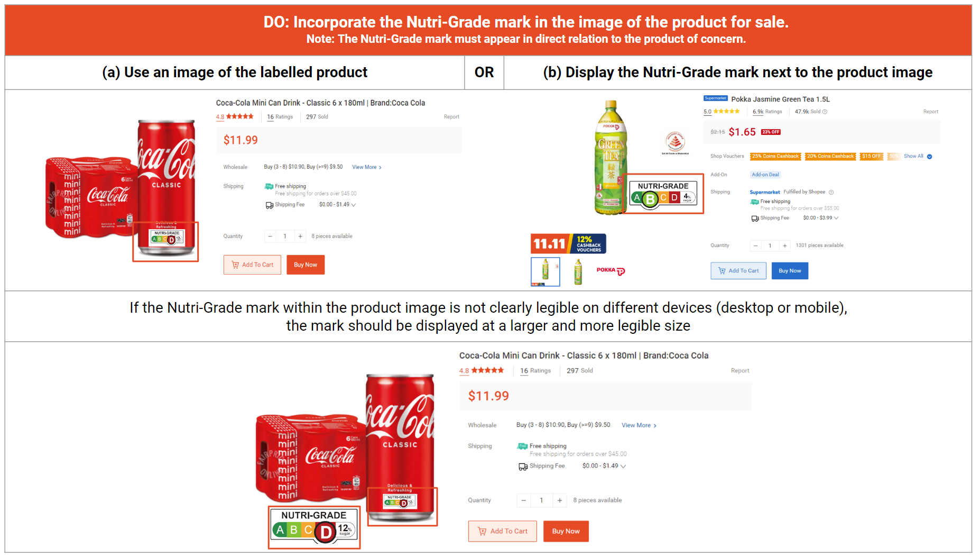Click the Supermarket badge next to Pokka title
Image resolution: width=980 pixels, height=556 pixels.
716,98
